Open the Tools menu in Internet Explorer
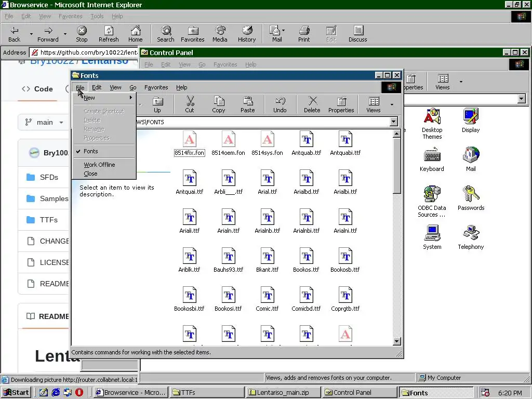The width and height of the screenshot is (532, 399). (x=97, y=16)
